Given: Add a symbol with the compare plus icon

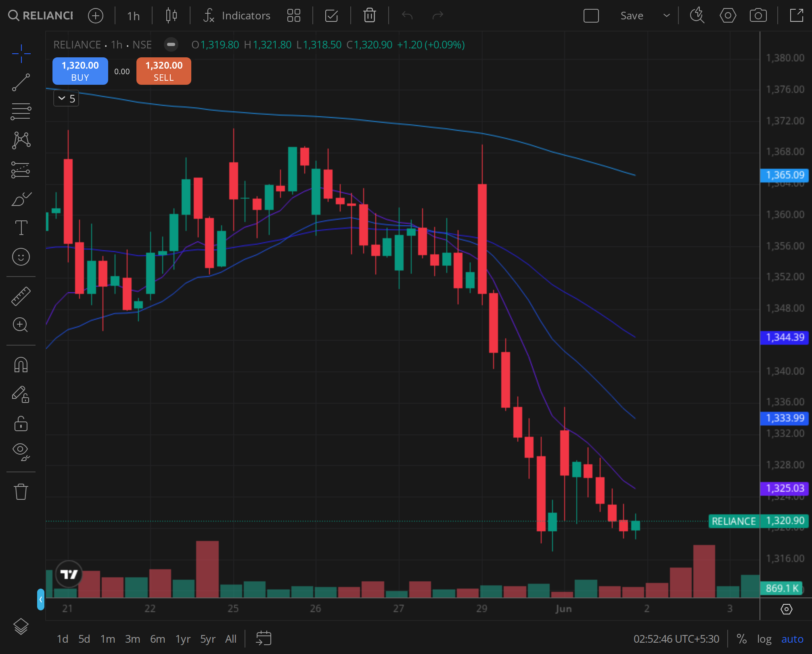Looking at the screenshot, I should (96, 16).
